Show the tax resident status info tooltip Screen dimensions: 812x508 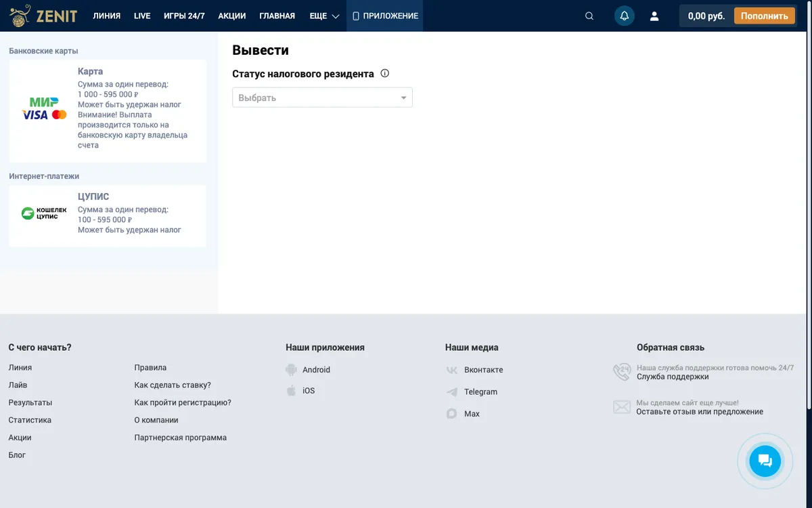click(x=385, y=74)
